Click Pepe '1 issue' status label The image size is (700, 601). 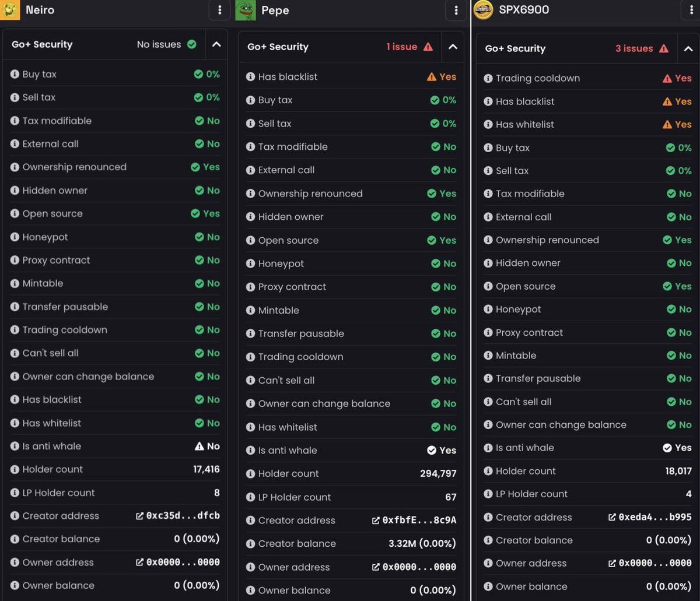402,47
